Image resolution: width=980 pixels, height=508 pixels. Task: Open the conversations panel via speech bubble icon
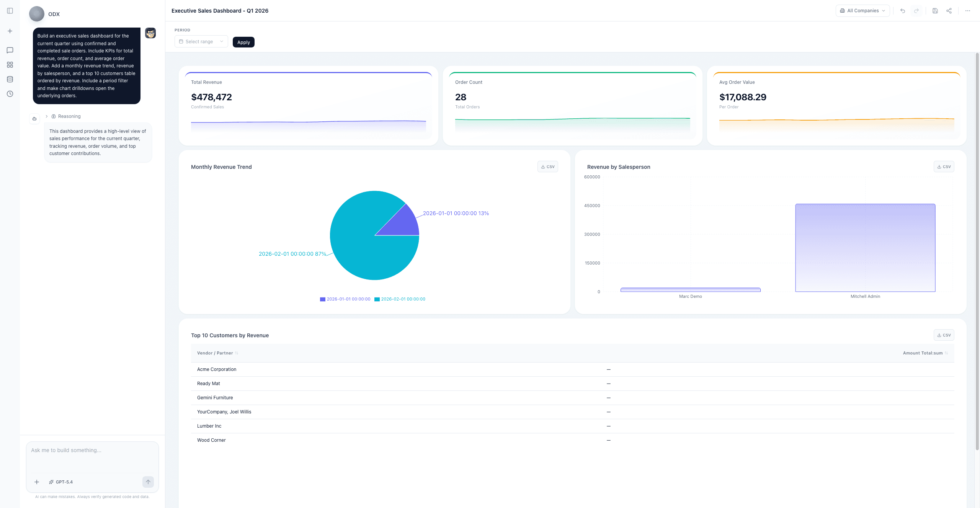click(x=10, y=50)
